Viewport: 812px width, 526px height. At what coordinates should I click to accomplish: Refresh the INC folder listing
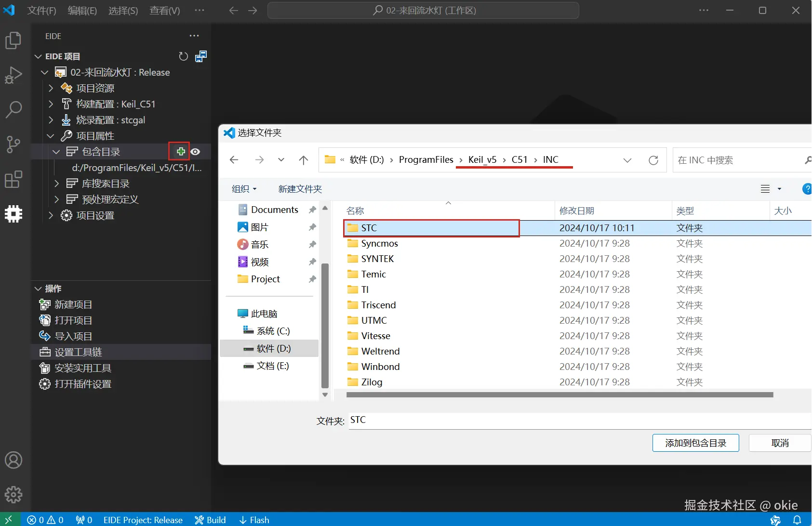pos(653,160)
